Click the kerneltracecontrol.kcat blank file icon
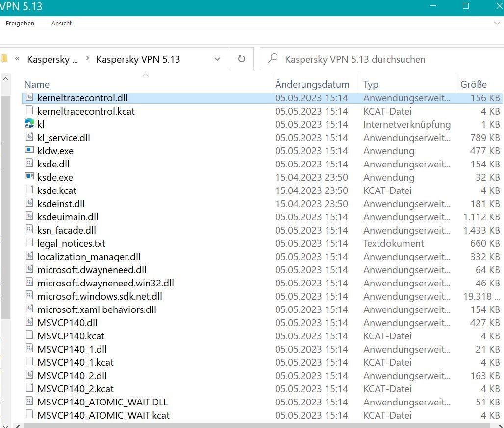This screenshot has width=504, height=428. [x=29, y=111]
